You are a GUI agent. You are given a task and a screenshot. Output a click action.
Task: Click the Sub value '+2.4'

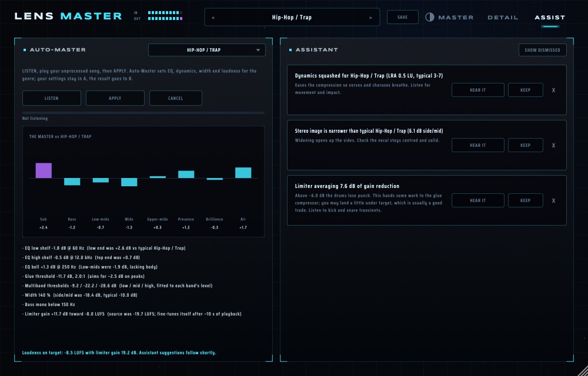(44, 228)
